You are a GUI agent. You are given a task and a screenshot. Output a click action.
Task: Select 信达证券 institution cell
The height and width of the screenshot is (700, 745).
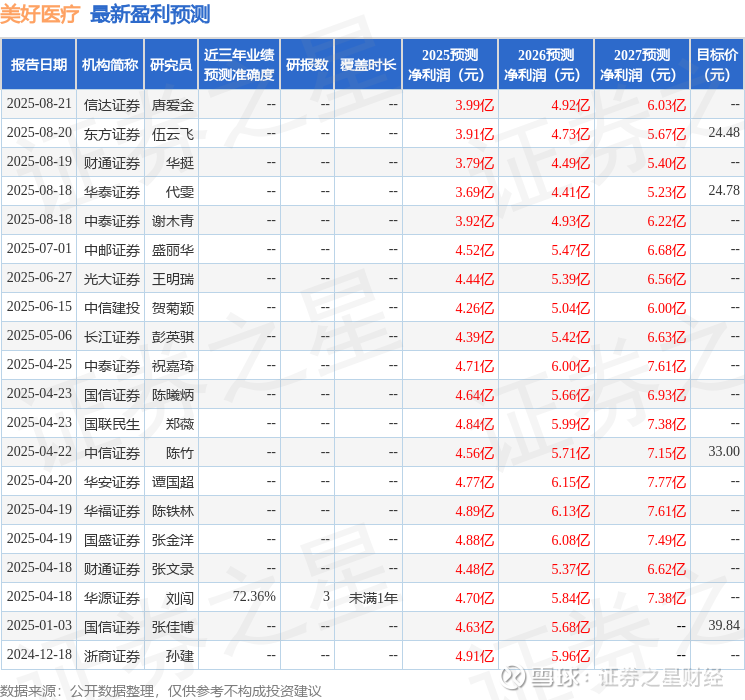click(112, 105)
